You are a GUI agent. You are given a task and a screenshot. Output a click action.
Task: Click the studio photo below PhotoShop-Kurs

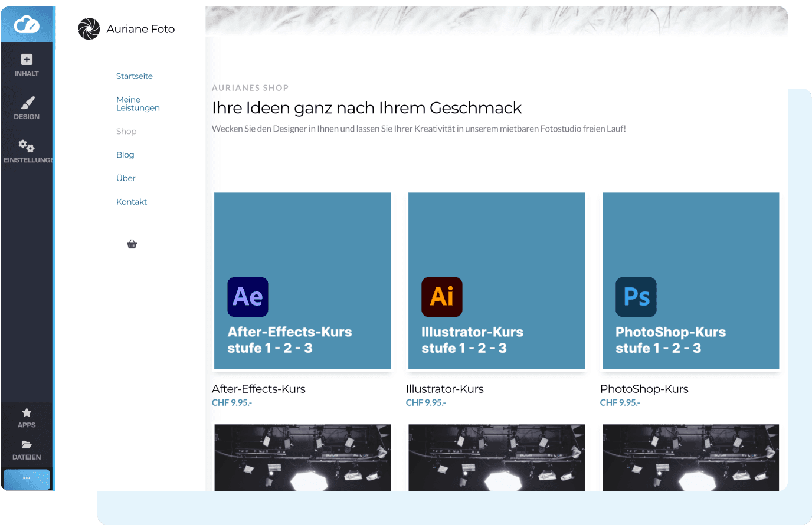691,458
